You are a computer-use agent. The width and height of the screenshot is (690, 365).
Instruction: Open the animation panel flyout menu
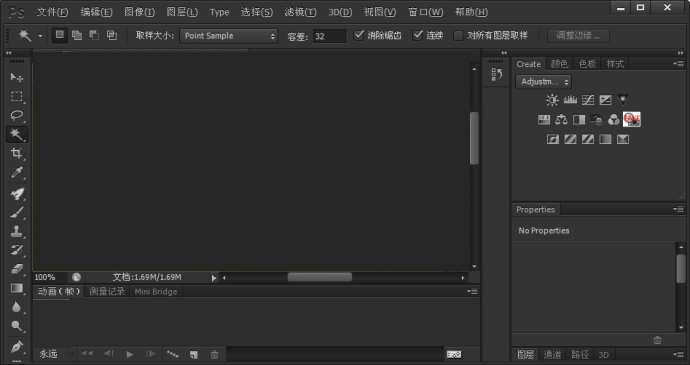(473, 291)
